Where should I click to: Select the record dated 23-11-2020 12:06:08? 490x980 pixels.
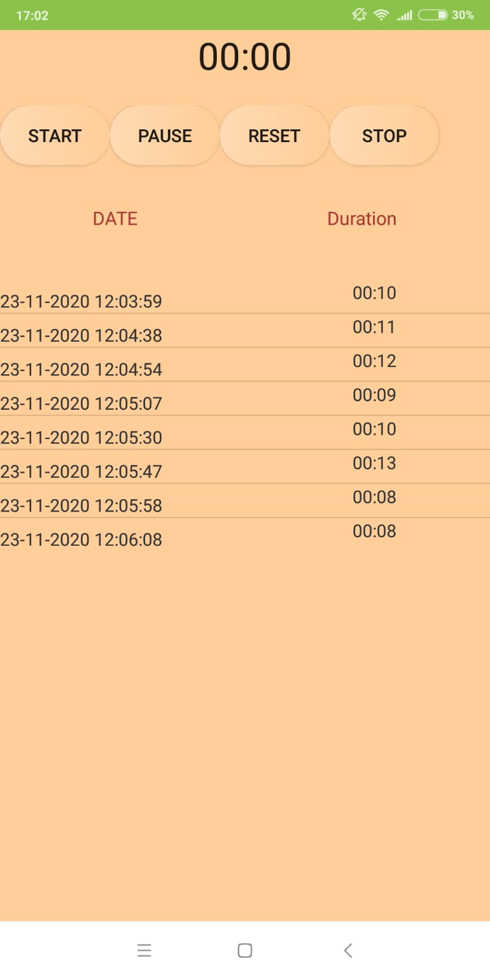[245, 535]
